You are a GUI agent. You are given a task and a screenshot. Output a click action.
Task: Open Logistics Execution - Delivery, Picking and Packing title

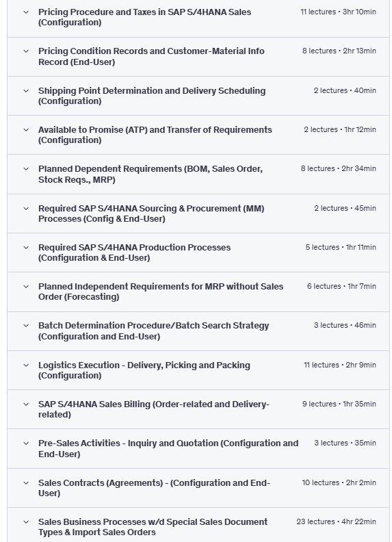(144, 370)
